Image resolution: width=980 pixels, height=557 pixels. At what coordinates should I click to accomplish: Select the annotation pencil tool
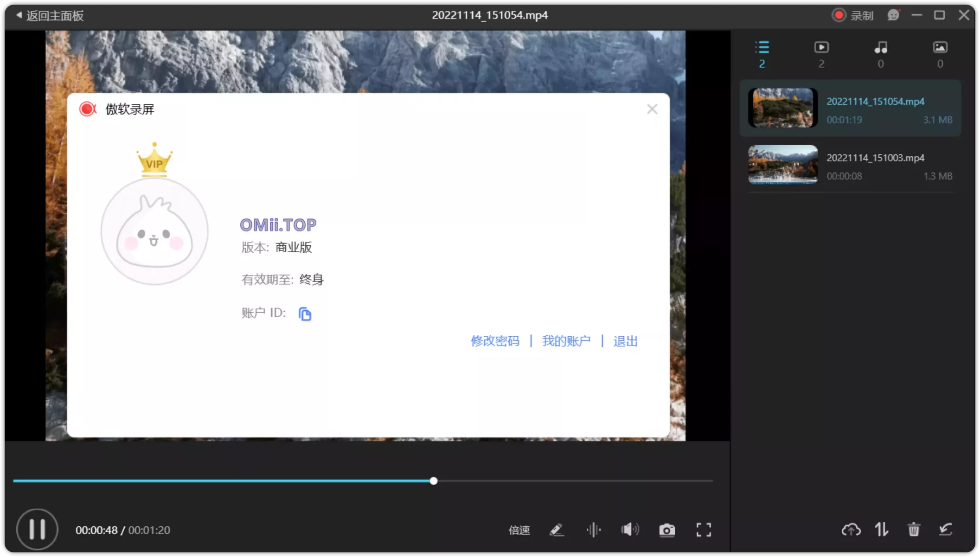click(557, 529)
